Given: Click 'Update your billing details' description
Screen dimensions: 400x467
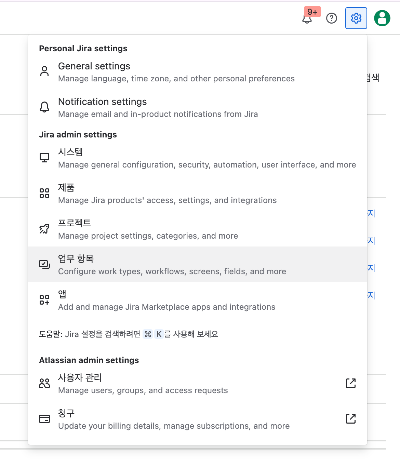Looking at the screenshot, I should 174,426.
